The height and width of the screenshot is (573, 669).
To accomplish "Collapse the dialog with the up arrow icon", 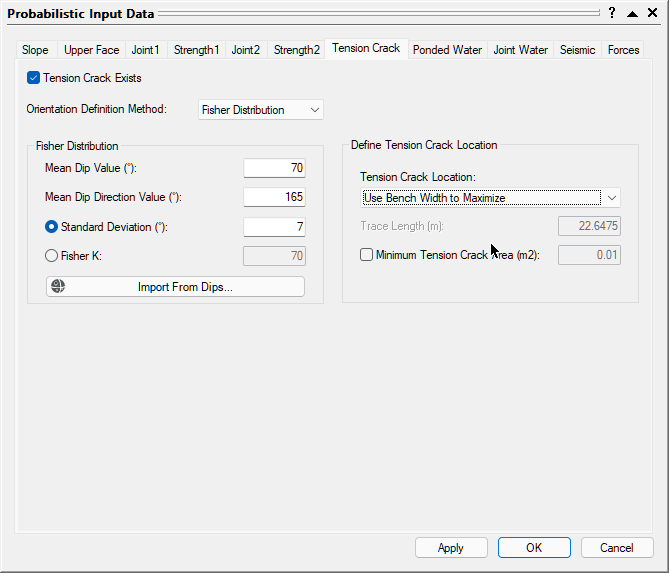I will tap(632, 13).
